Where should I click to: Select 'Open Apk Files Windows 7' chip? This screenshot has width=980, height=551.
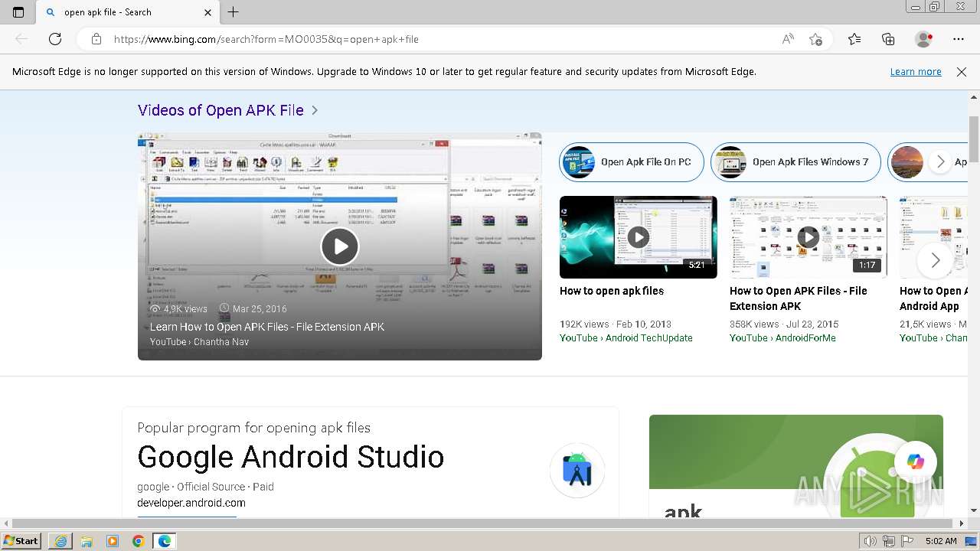pyautogui.click(x=796, y=162)
